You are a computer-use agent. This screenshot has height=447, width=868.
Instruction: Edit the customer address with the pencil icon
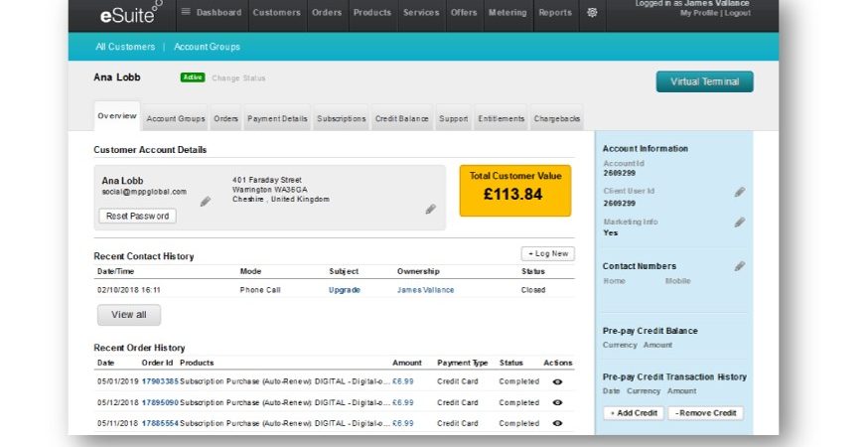coord(430,209)
